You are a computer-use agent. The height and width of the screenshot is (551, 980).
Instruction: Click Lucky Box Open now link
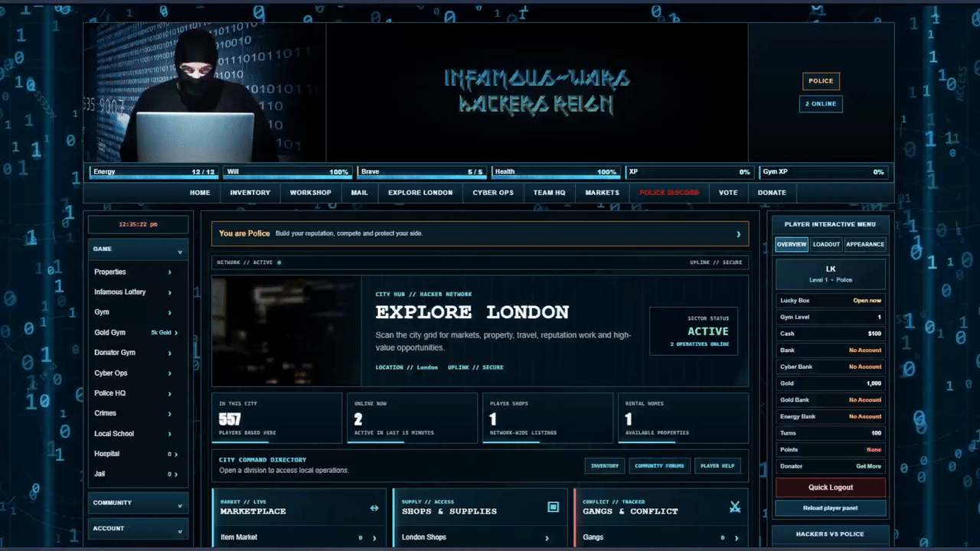pyautogui.click(x=867, y=301)
